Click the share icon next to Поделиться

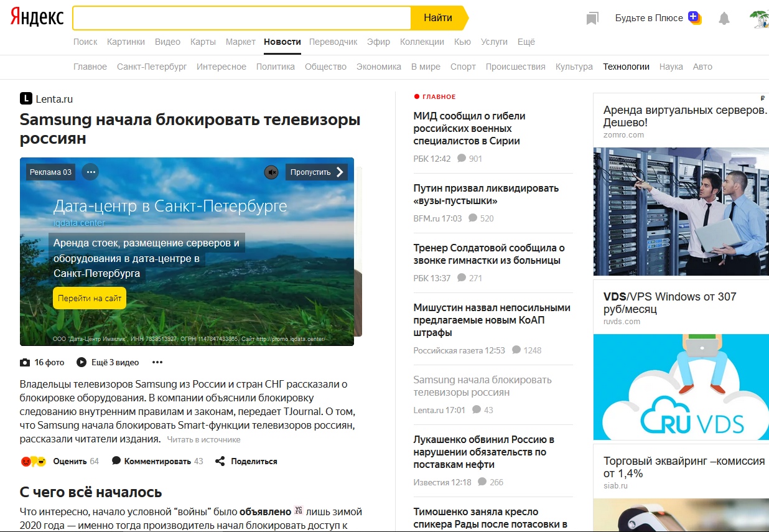[220, 461]
